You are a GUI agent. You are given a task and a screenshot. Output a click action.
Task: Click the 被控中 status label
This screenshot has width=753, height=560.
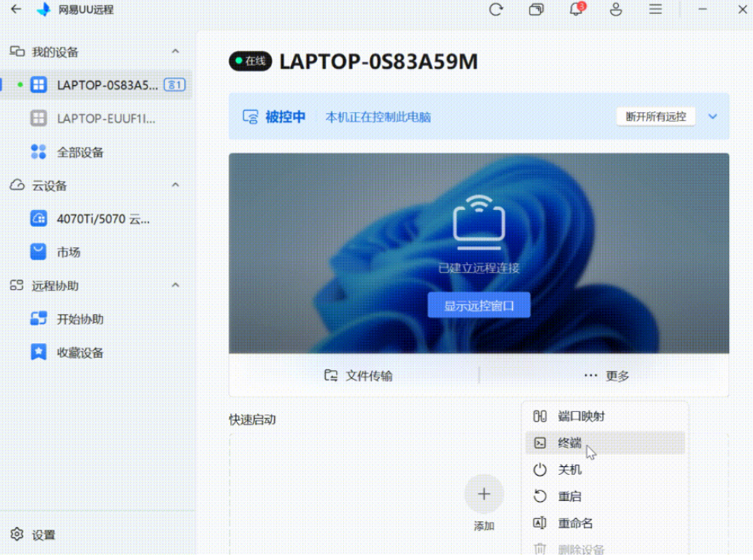pyautogui.click(x=285, y=117)
